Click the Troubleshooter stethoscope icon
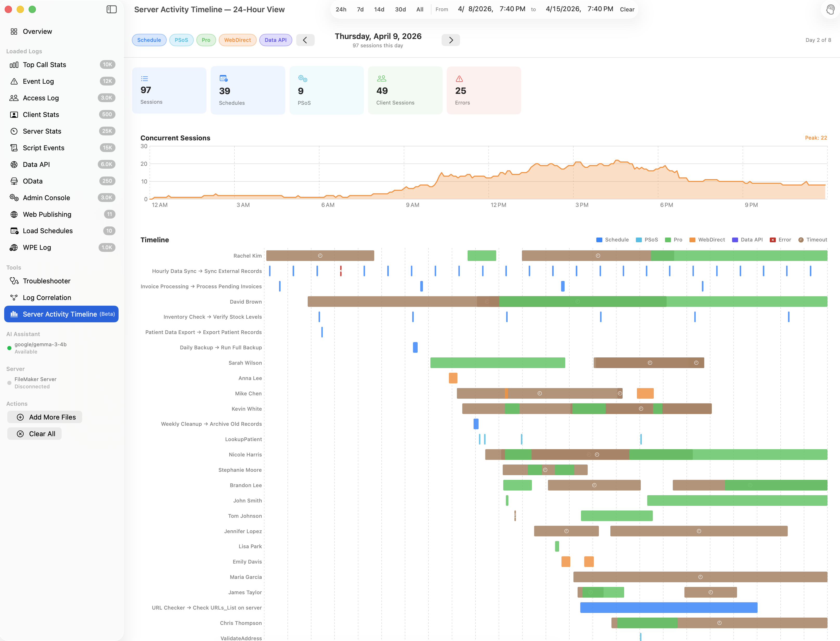 pos(14,281)
